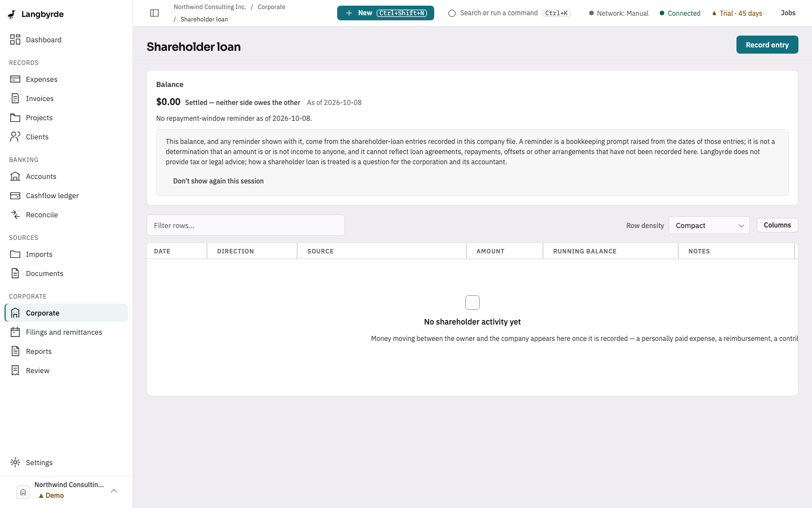The width and height of the screenshot is (812, 508).
Task: Click the Review receipt icon
Action: coord(15,370)
